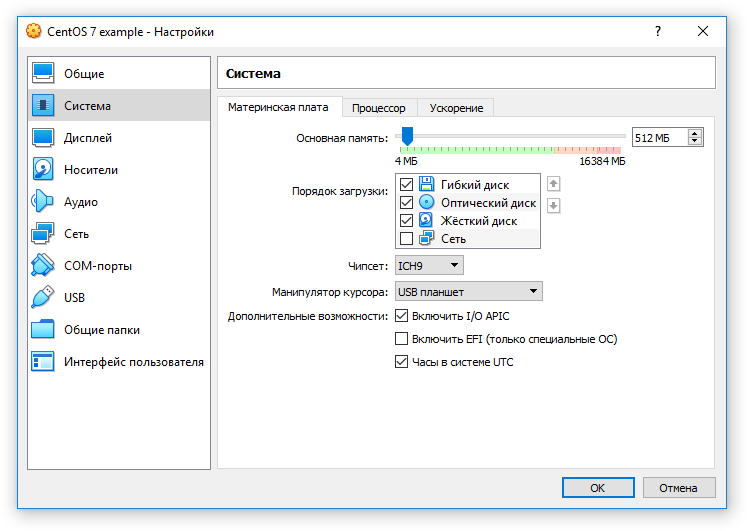Click the memory slider track green zone
This screenshot has height=531, width=748.
tap(477, 150)
